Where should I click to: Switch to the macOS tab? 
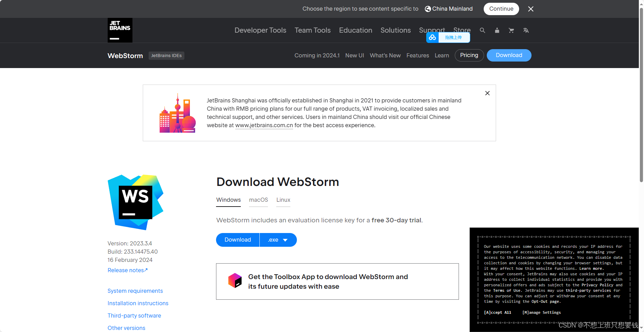click(258, 200)
